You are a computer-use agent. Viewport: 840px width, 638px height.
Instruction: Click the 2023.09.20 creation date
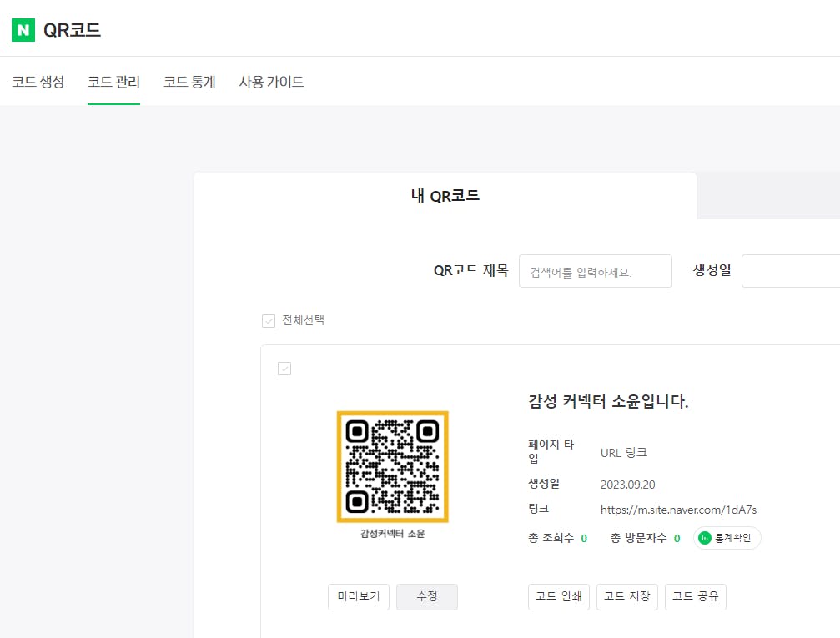tap(627, 485)
